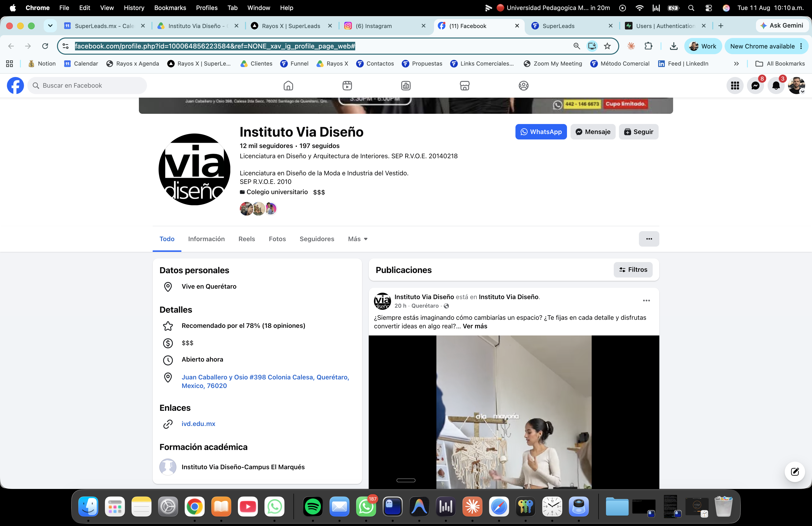Open Chrome downloads icon

coord(674,46)
